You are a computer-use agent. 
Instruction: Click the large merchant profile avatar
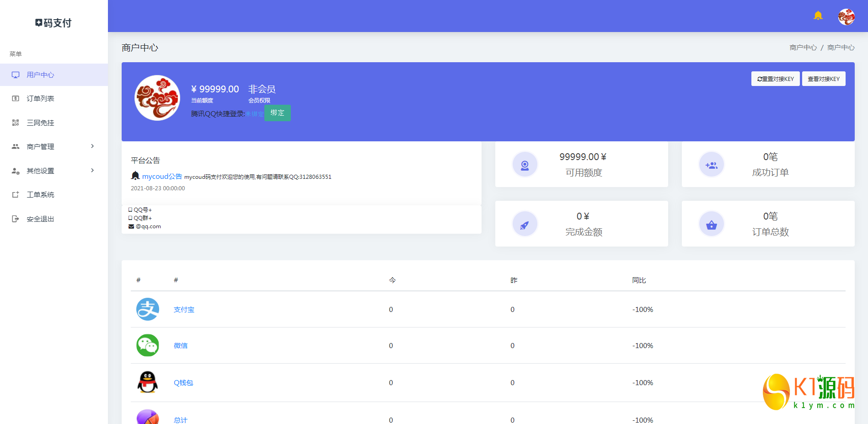(157, 98)
